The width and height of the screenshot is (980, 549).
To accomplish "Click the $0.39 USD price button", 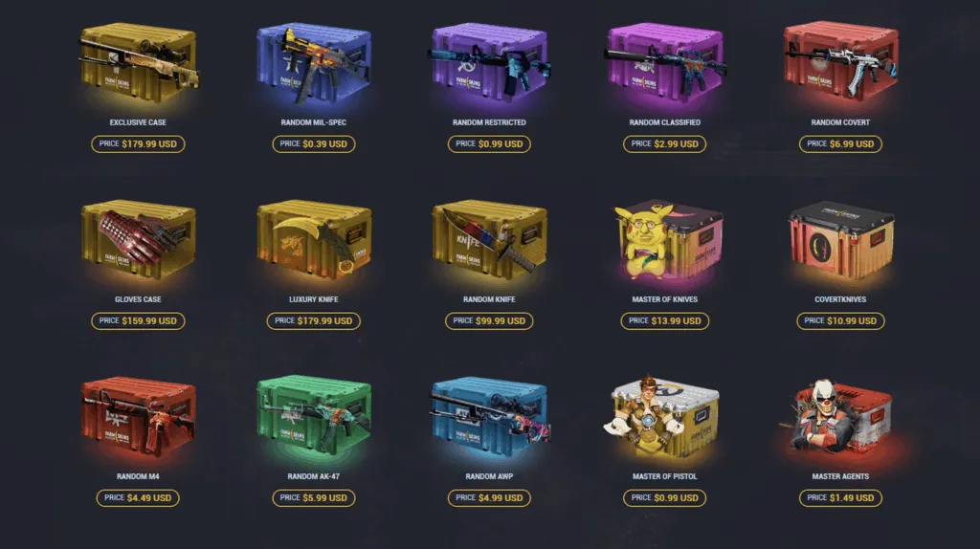I will click(x=314, y=144).
